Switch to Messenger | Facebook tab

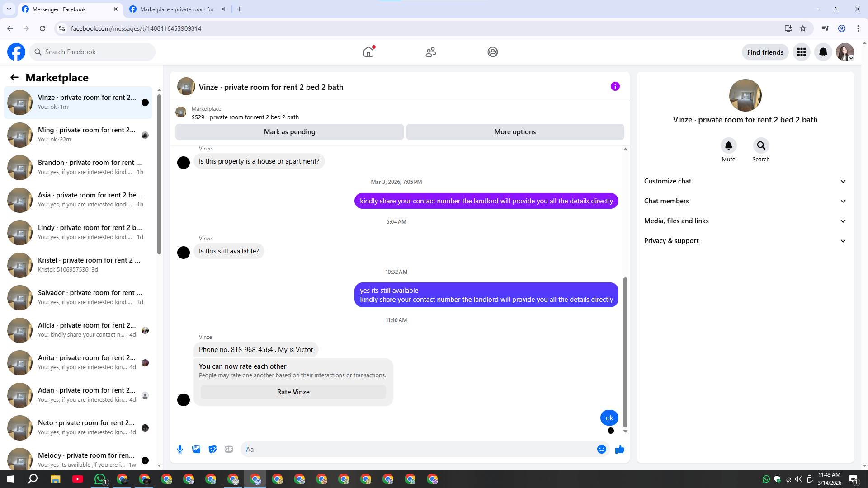point(71,9)
